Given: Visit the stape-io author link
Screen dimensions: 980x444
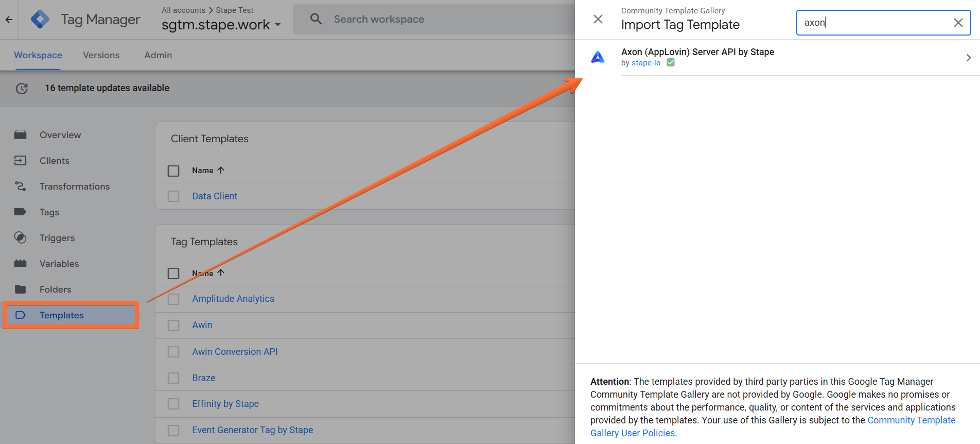Looking at the screenshot, I should pyautogui.click(x=646, y=63).
